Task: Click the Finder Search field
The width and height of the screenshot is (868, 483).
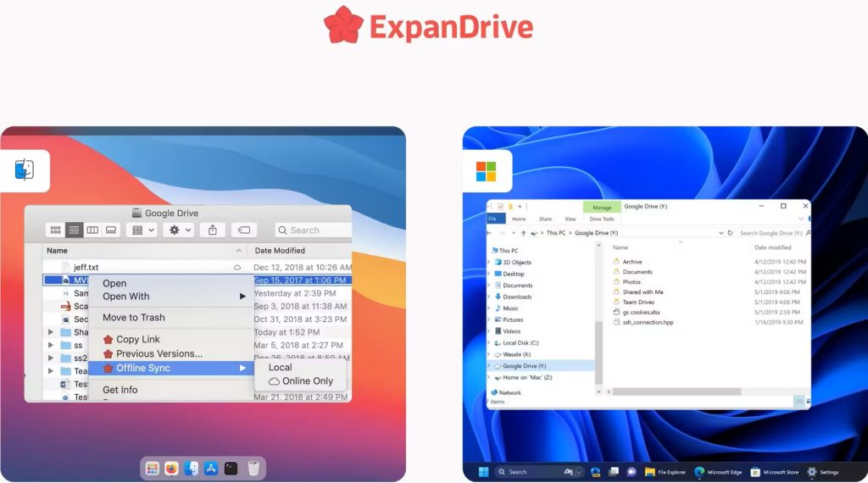Action: click(x=313, y=230)
